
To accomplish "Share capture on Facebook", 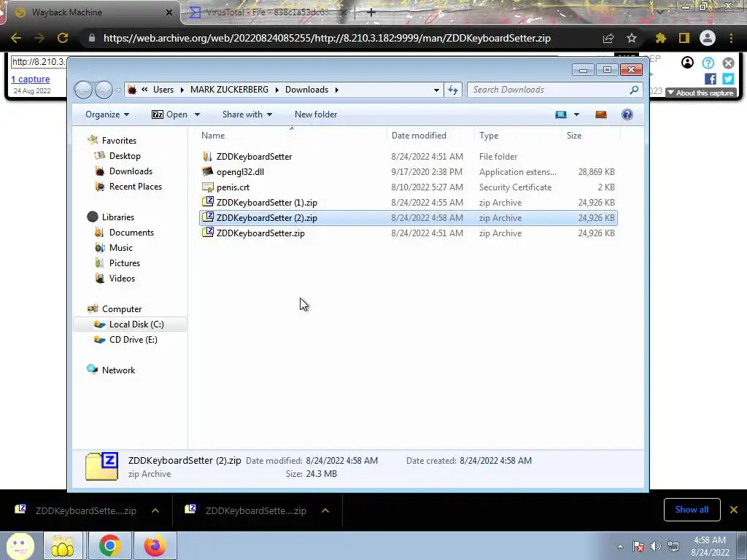I will 711,79.
